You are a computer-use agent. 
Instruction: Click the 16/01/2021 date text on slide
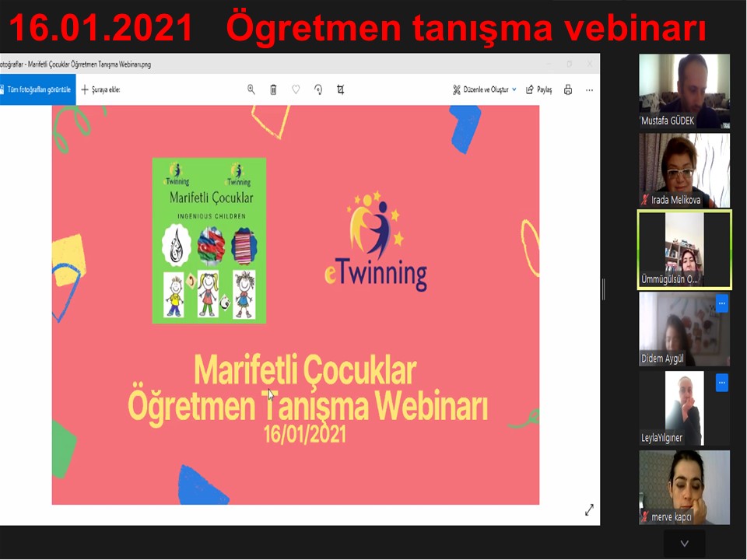pos(305,434)
